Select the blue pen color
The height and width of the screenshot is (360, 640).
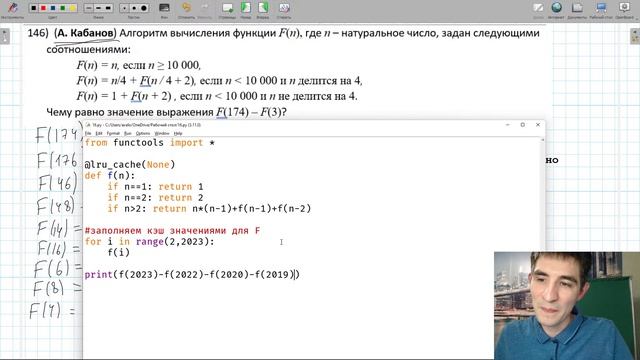click(x=53, y=8)
